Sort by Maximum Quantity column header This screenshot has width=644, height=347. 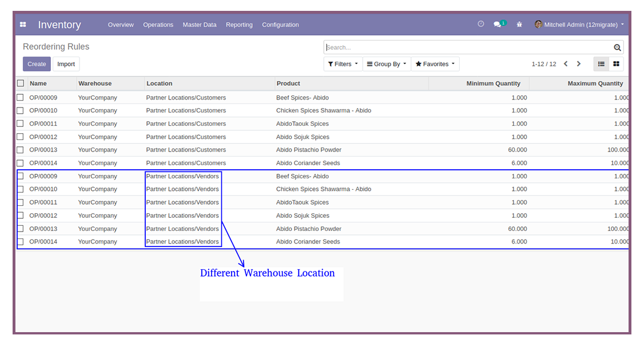(x=595, y=83)
